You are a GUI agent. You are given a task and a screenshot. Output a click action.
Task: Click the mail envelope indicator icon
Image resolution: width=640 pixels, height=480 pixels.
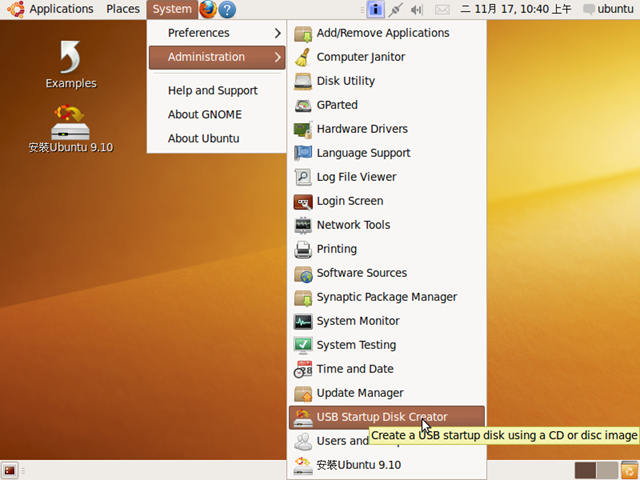(442, 9)
